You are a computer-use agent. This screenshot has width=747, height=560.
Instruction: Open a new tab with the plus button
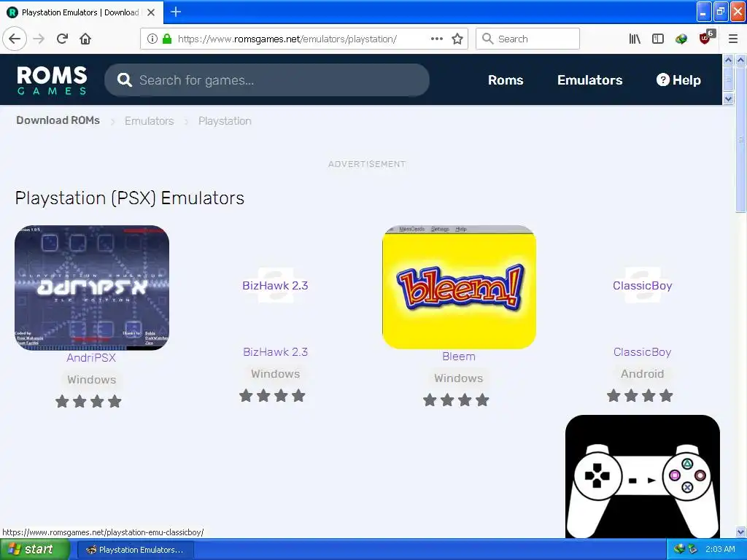[x=176, y=12]
